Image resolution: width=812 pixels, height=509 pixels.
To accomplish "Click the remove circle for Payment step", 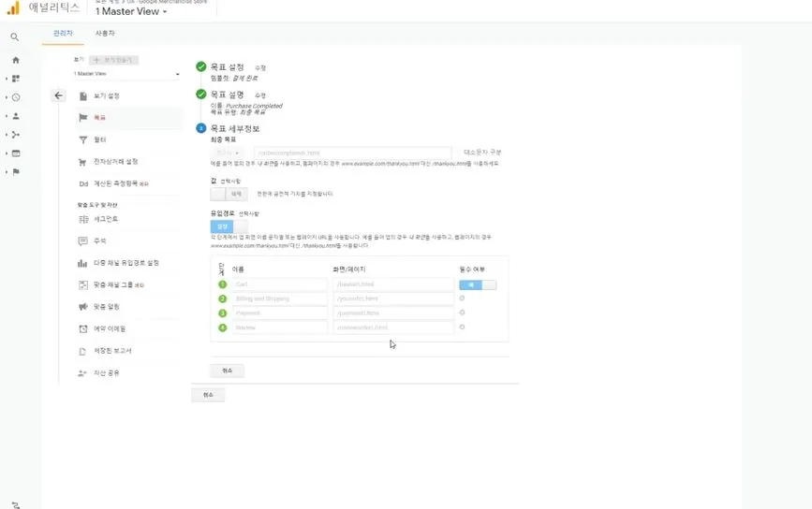I will pyautogui.click(x=462, y=313).
